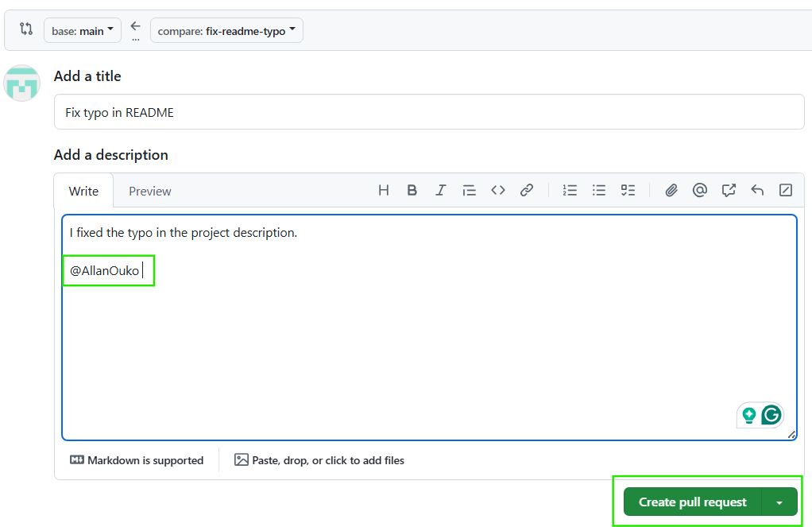Image resolution: width=812 pixels, height=527 pixels.
Task: Insert an unordered bullet list
Action: point(598,190)
